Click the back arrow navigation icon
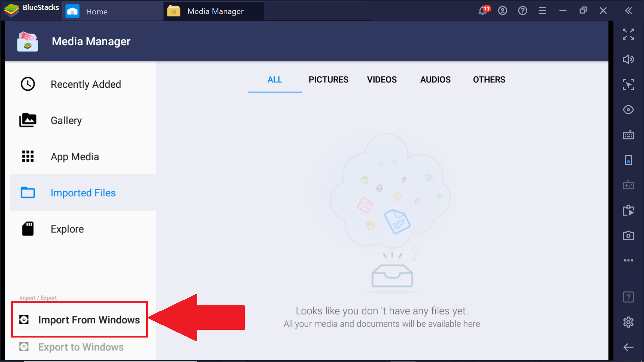Viewport: 644px width, 362px height. point(629,347)
